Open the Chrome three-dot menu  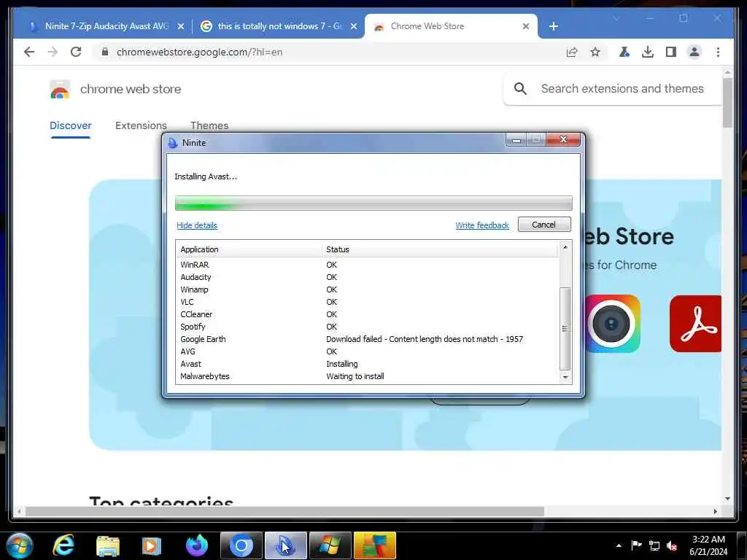pos(718,52)
